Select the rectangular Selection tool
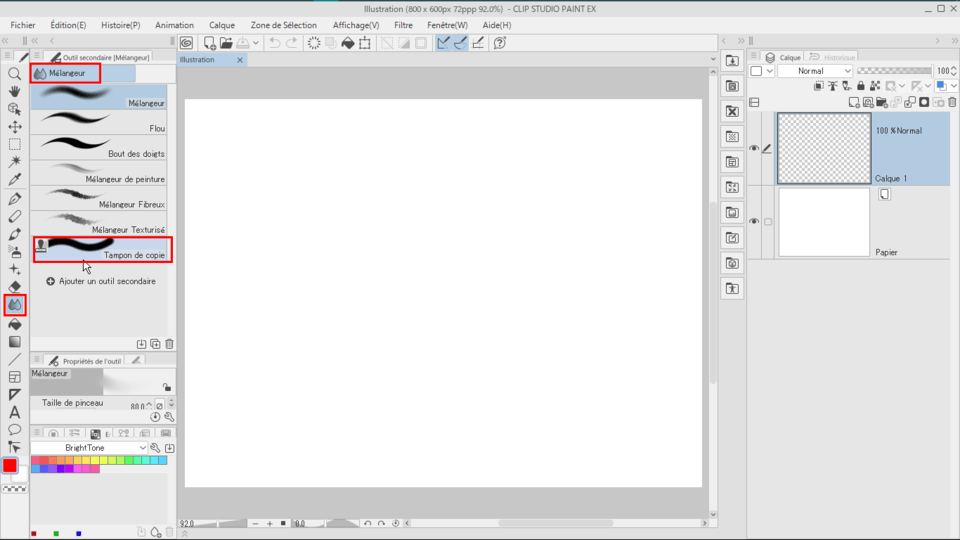This screenshot has width=960, height=540. 14,144
